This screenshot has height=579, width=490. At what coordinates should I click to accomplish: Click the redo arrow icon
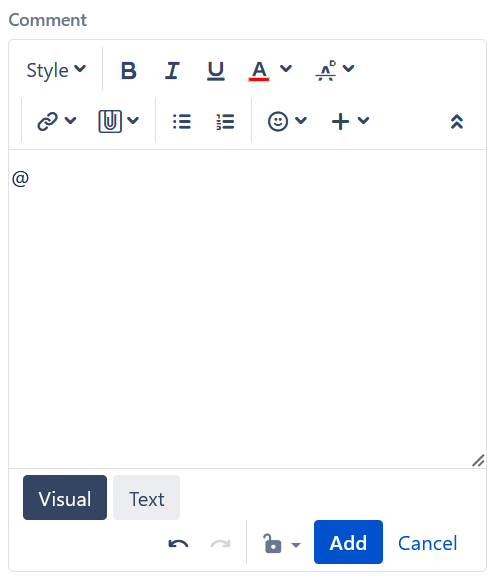[220, 544]
